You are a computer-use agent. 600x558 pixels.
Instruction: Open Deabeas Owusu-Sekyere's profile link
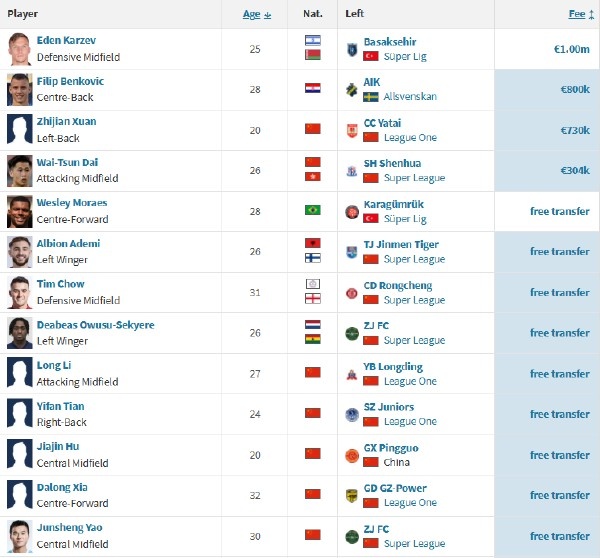pyautogui.click(x=95, y=325)
